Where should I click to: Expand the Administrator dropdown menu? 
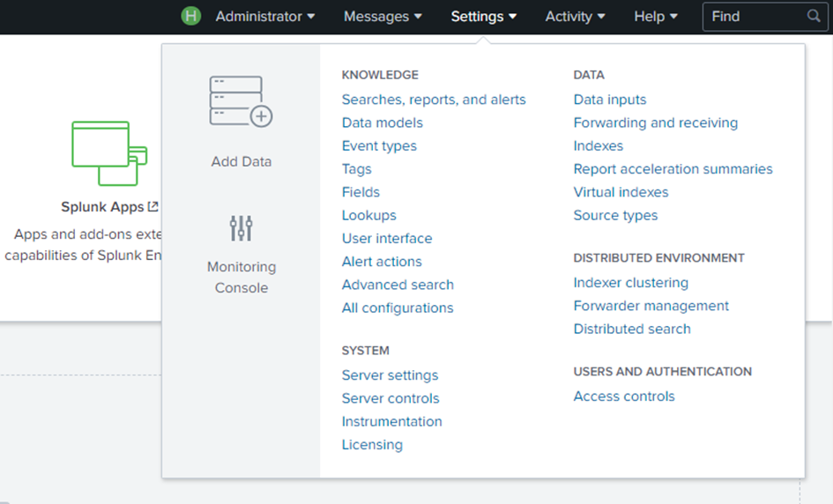coord(264,17)
